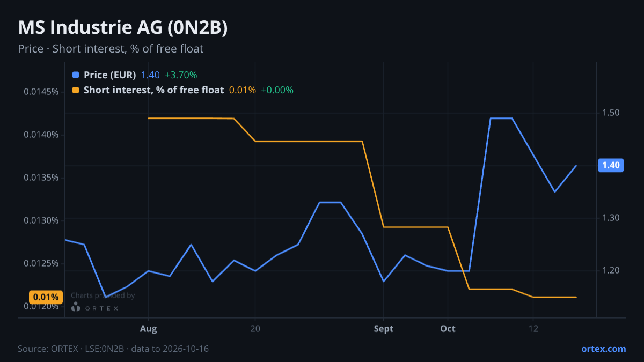
Task: Click the orange 0.01% short interest badge
Action: (x=46, y=297)
